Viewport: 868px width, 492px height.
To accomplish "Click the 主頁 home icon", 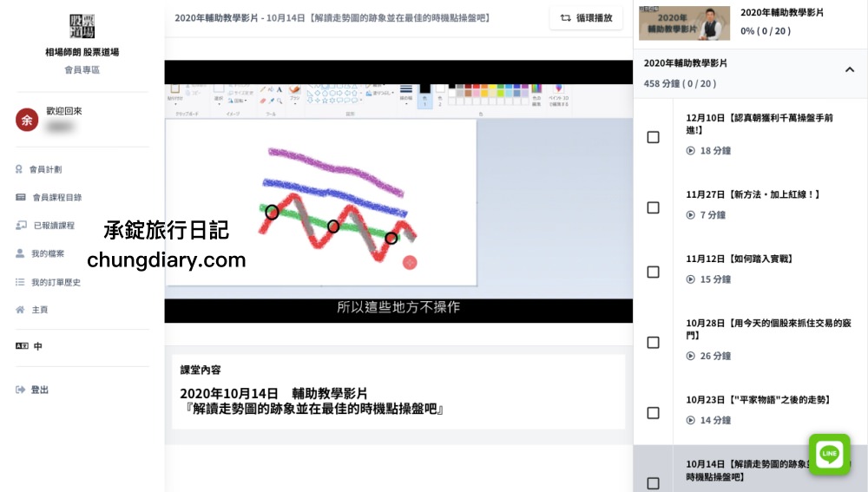I will (20, 310).
